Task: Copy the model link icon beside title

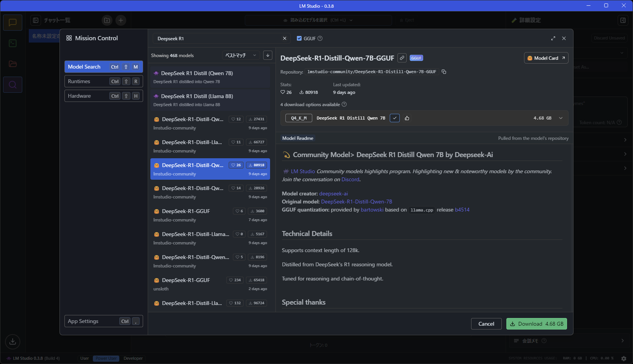Action: point(402,58)
